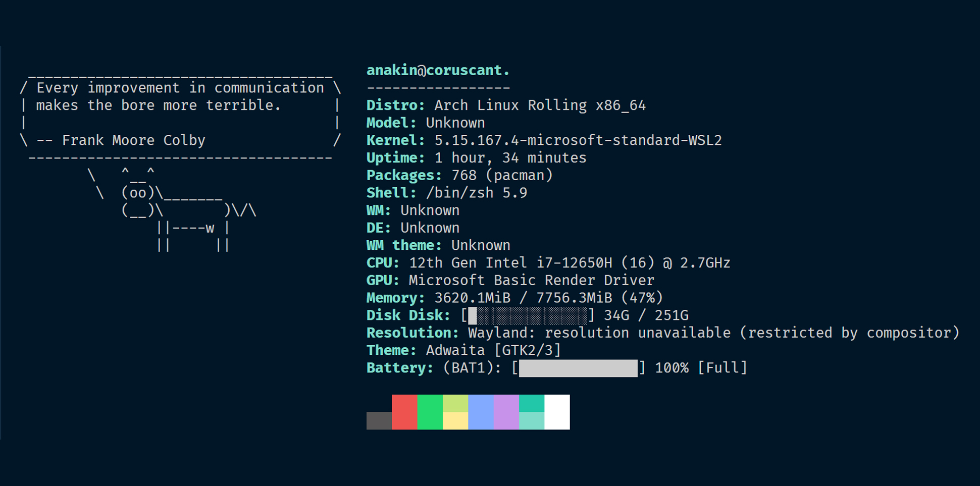Screen dimensions: 980x486
Task: Click the WM: Unknown line
Action: pyautogui.click(x=413, y=210)
